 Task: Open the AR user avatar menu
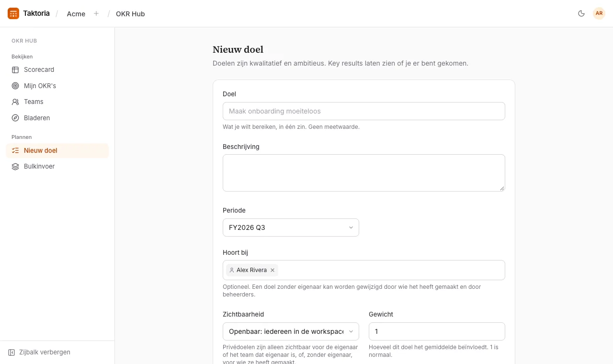(x=599, y=13)
